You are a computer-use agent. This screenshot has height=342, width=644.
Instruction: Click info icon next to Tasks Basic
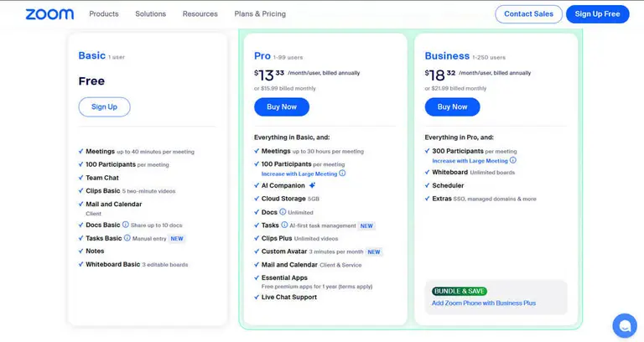[x=127, y=238]
